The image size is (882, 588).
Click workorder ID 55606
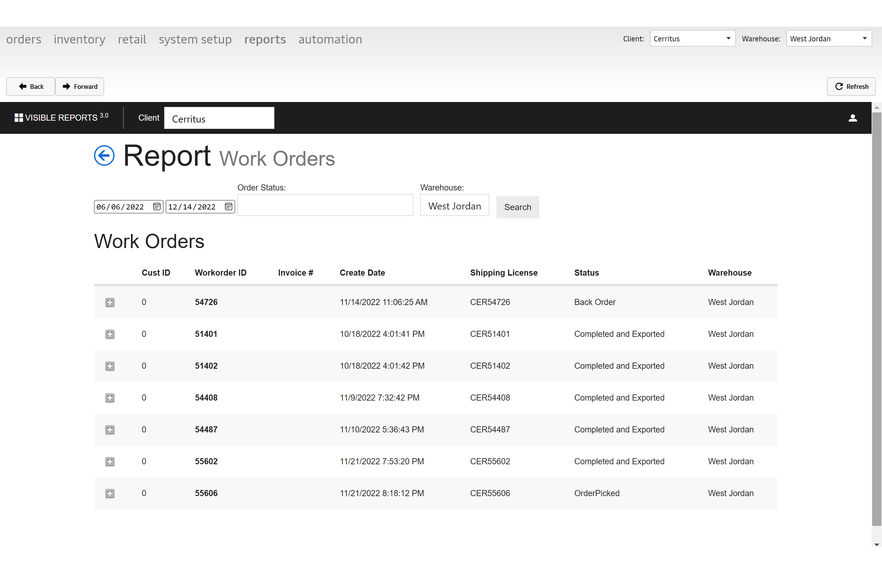[206, 493]
